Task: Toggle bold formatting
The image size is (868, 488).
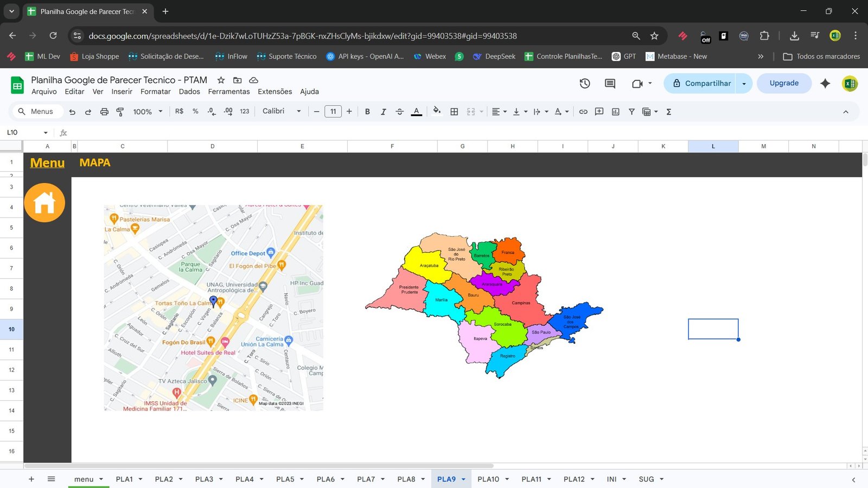Action: 367,112
